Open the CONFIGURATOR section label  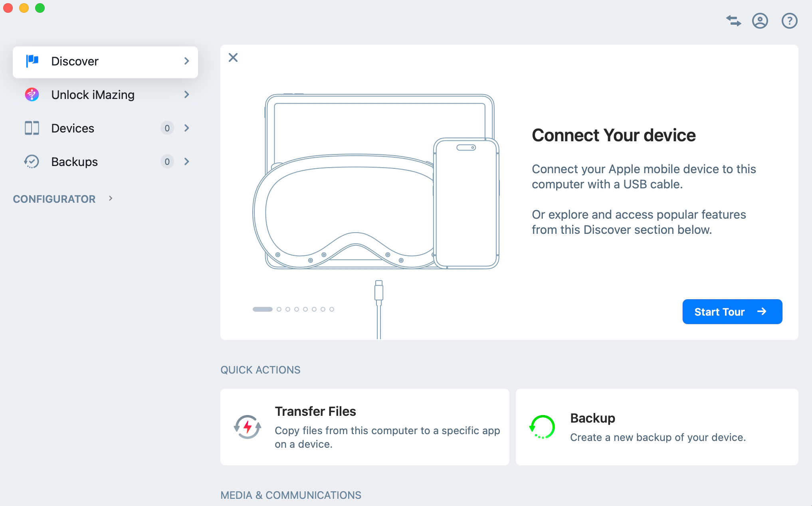tap(54, 199)
